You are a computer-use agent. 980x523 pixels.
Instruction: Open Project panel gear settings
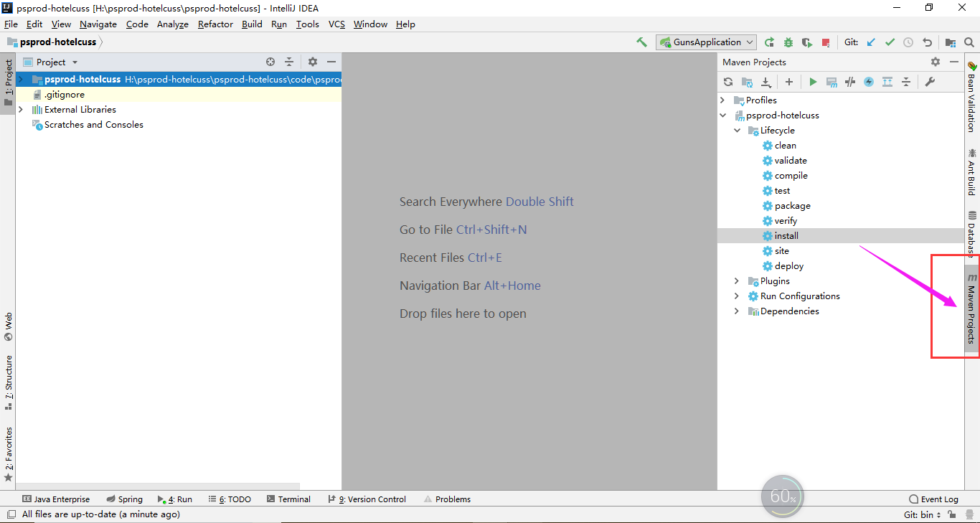tap(313, 62)
